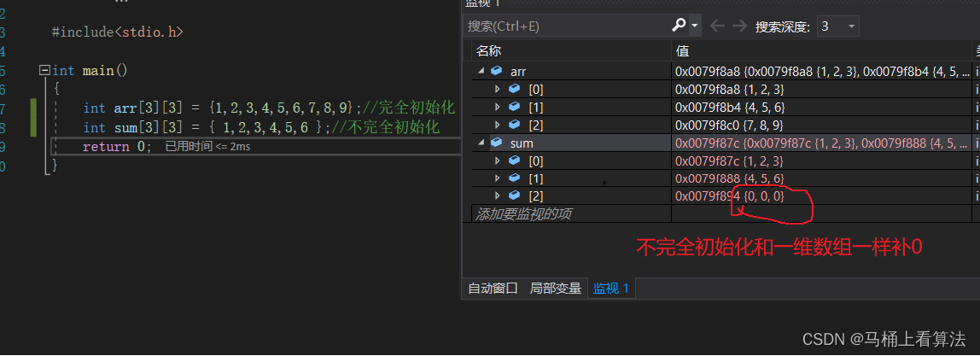
Task: Click the blue cube icon of arr
Action: click(x=497, y=71)
